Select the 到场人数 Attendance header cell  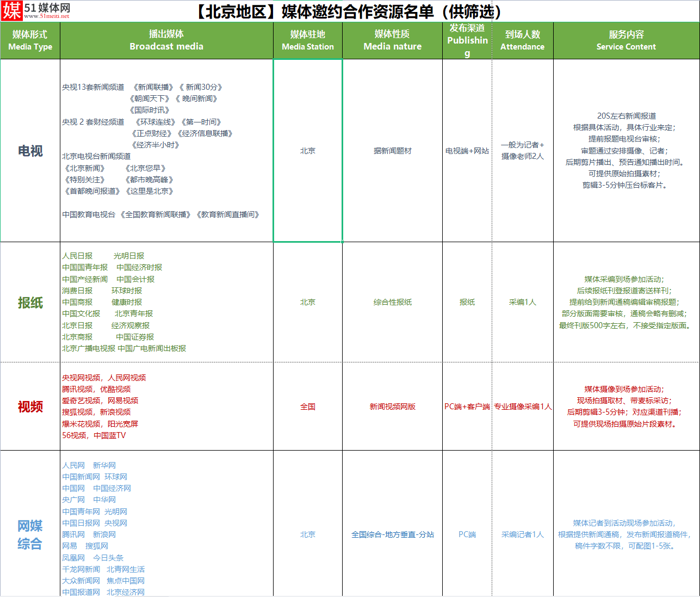[x=523, y=40]
